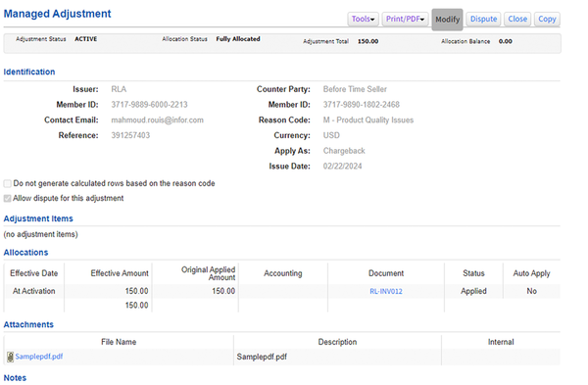Open the Tools dropdown menu
Screen dimensions: 588x385
coord(363,19)
